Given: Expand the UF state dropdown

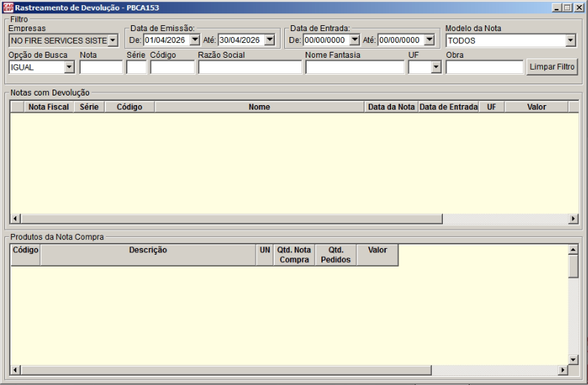Looking at the screenshot, I should pyautogui.click(x=435, y=67).
